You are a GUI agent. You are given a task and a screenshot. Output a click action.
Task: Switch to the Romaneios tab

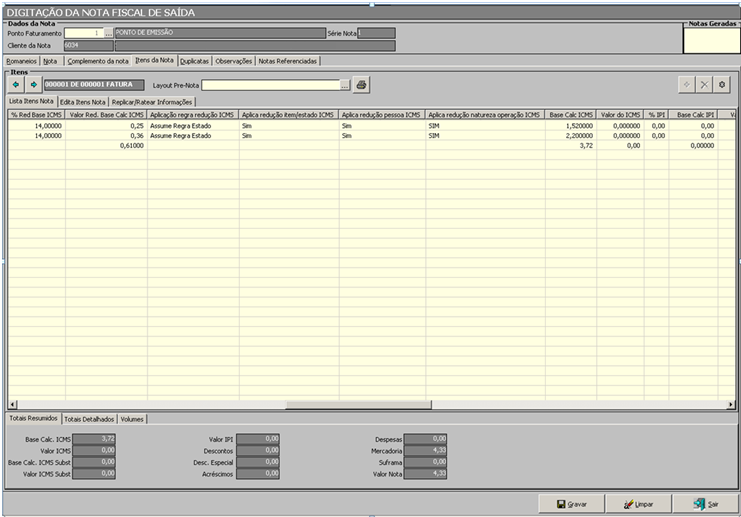coord(22,61)
